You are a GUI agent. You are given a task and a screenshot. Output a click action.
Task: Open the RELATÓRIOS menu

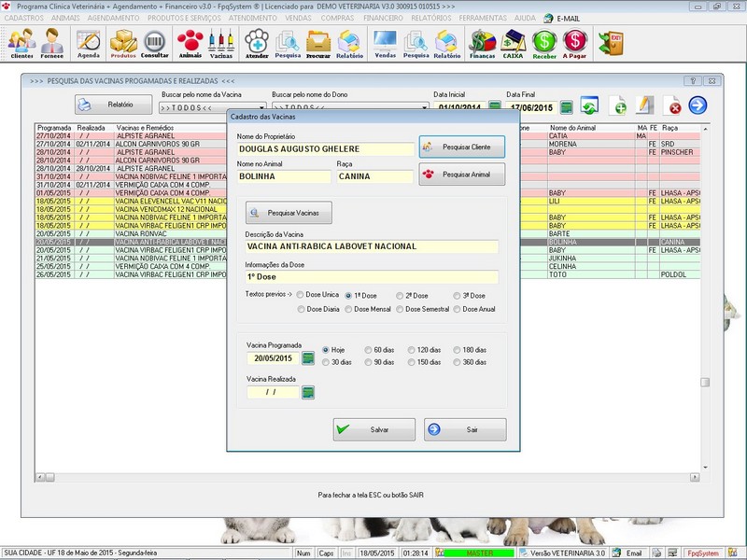pyautogui.click(x=431, y=18)
